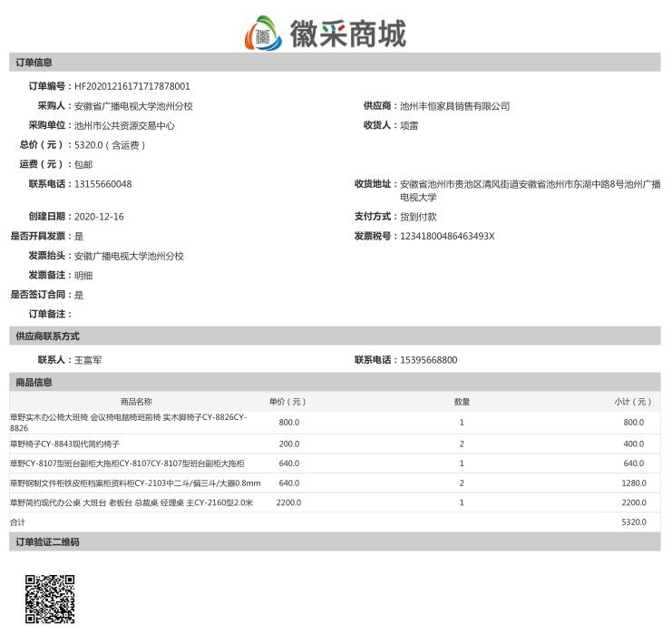The image size is (672, 644).
Task: Select the delivery address text
Action: pos(531,190)
